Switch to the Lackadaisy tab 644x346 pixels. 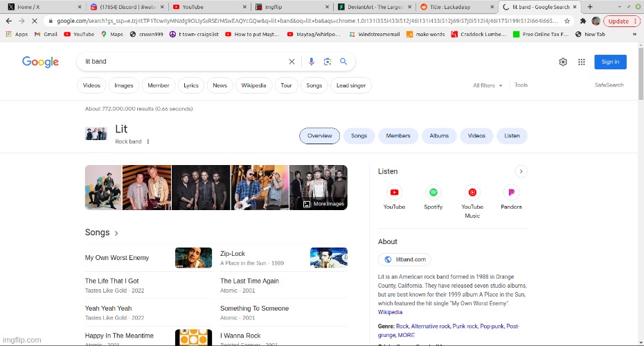tap(457, 6)
